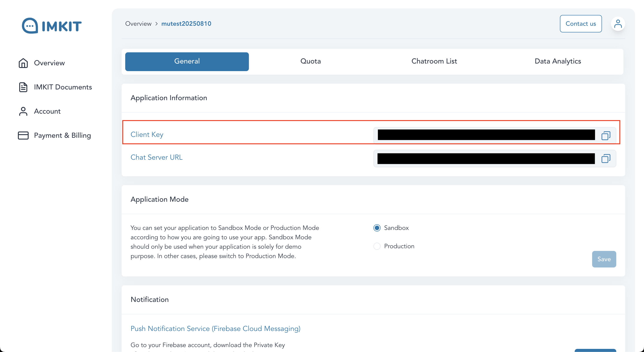Copy the Chat Server URL value
The image size is (644, 352).
606,159
